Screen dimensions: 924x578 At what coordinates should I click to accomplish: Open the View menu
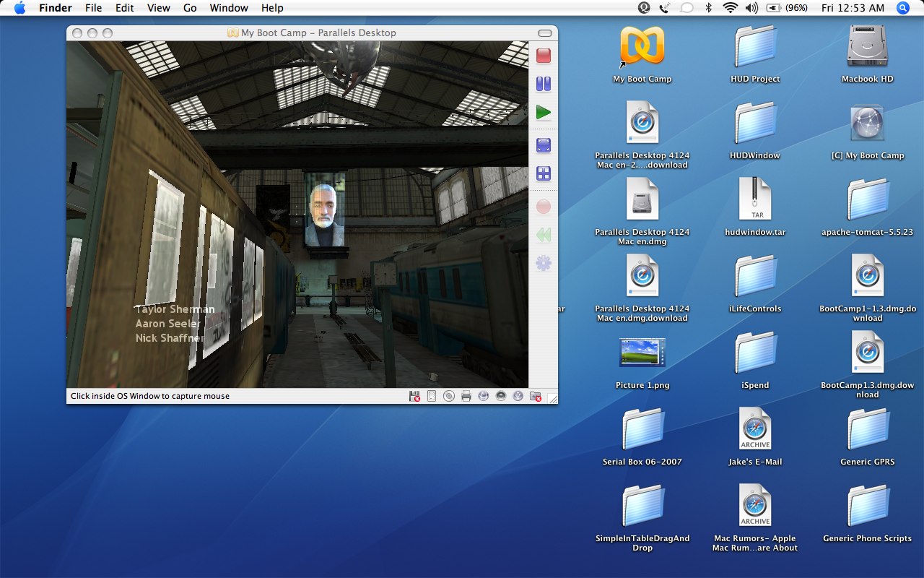[158, 8]
